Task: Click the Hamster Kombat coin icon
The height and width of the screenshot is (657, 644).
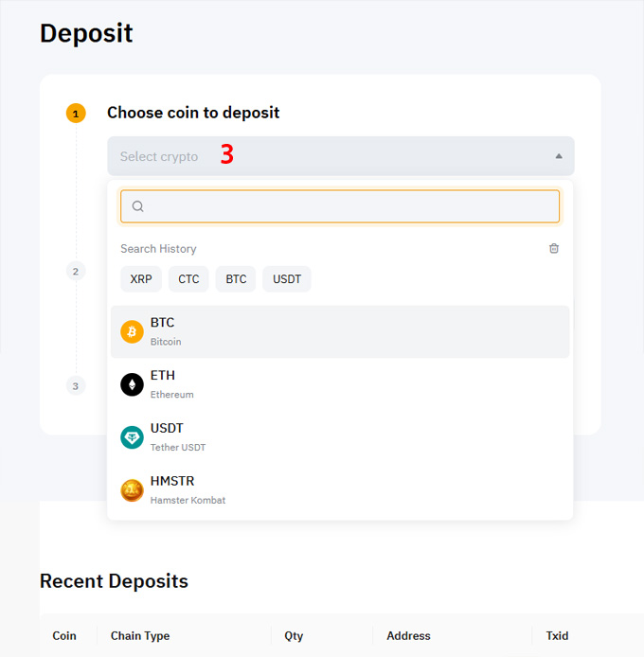Action: (132, 490)
